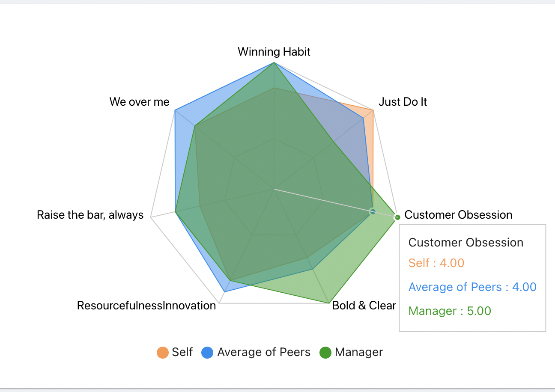
Task: Click the blue Average of Peers legend circle
Action: [207, 353]
